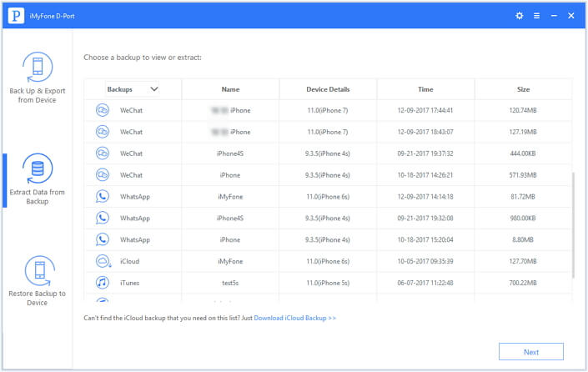Viewport: 588px width, 372px height.
Task: Select Restore Backup to Device tab
Action: pyautogui.click(x=38, y=281)
